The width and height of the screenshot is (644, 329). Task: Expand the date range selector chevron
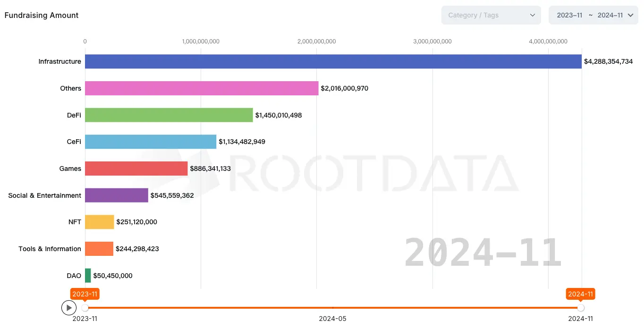point(630,15)
